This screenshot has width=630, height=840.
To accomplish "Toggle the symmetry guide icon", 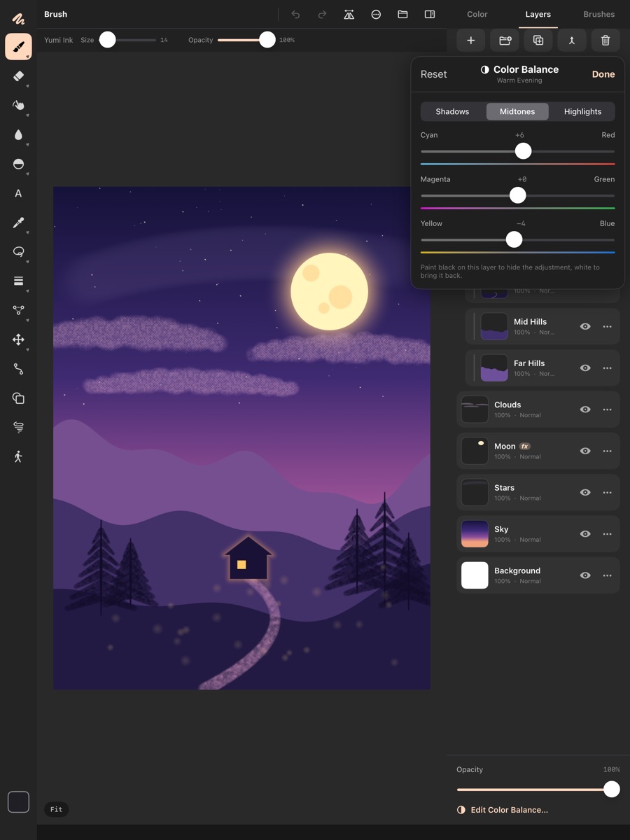I will tap(349, 14).
